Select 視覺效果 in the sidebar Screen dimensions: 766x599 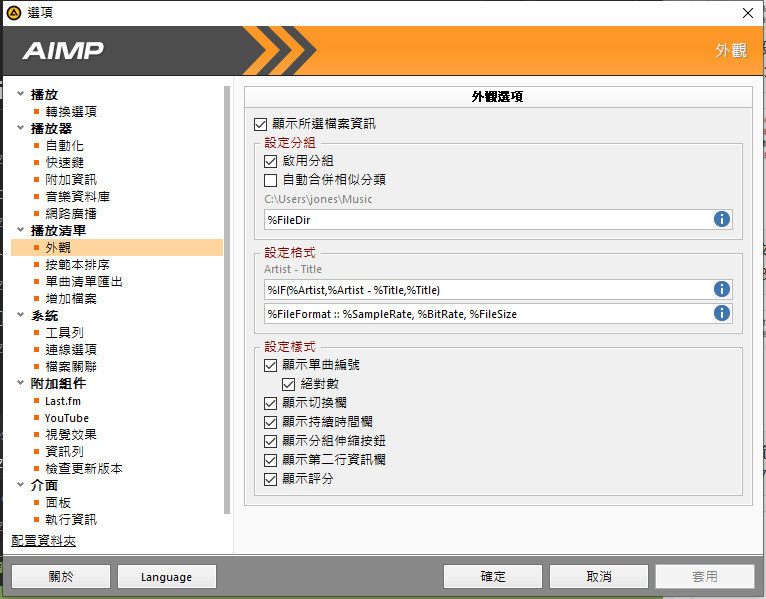point(71,434)
